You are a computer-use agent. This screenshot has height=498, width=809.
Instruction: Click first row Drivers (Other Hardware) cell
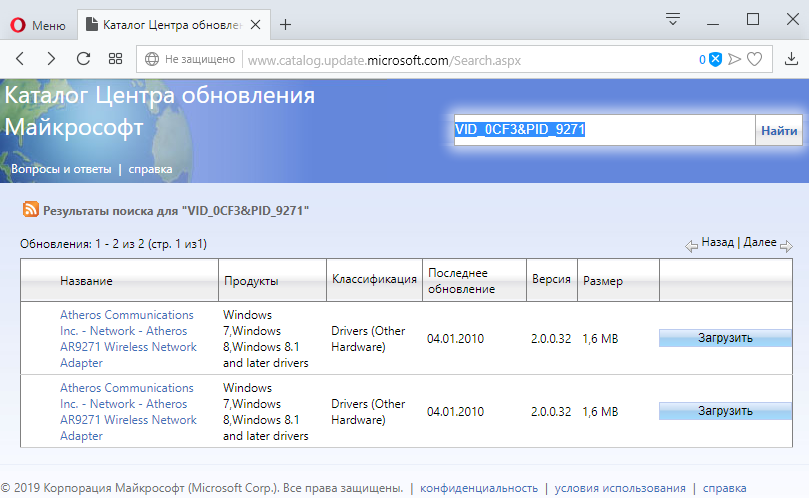pos(368,339)
